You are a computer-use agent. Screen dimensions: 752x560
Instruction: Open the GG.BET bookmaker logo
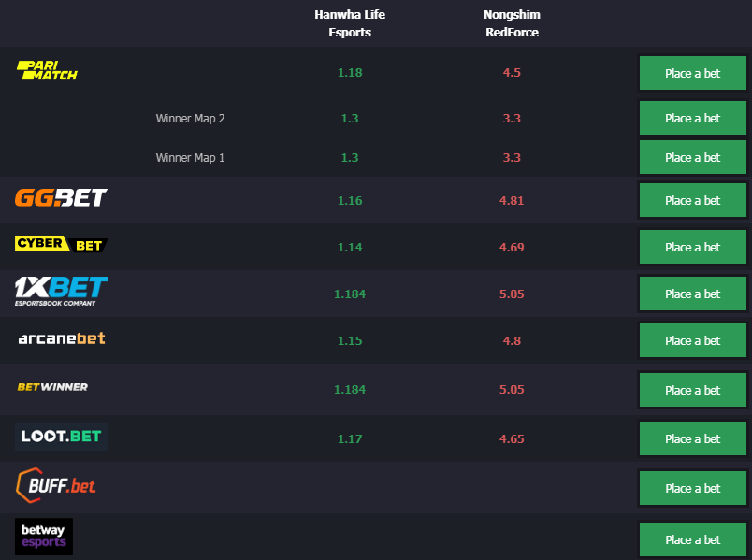point(61,197)
